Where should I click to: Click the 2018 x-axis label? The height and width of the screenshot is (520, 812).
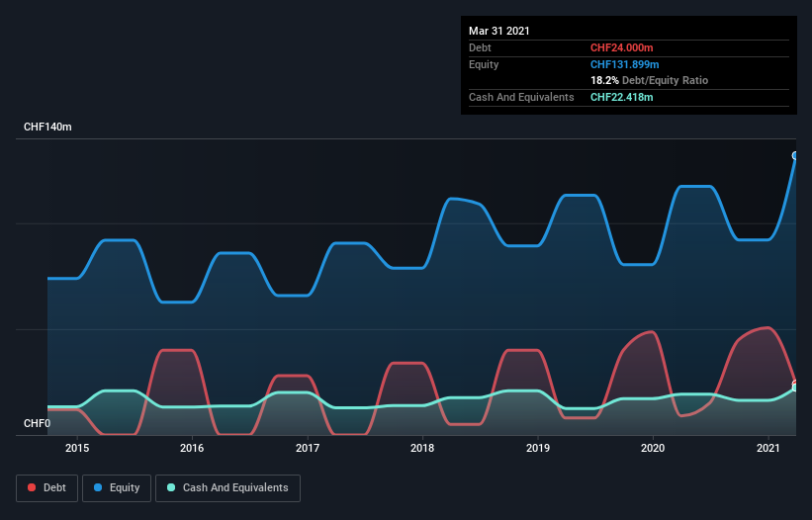pyautogui.click(x=422, y=448)
